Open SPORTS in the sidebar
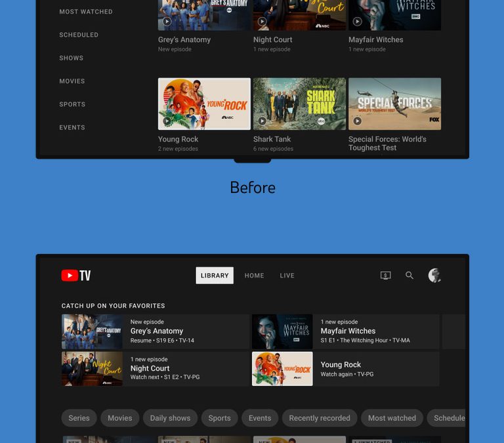Image resolution: width=504 pixels, height=443 pixels. coord(72,104)
